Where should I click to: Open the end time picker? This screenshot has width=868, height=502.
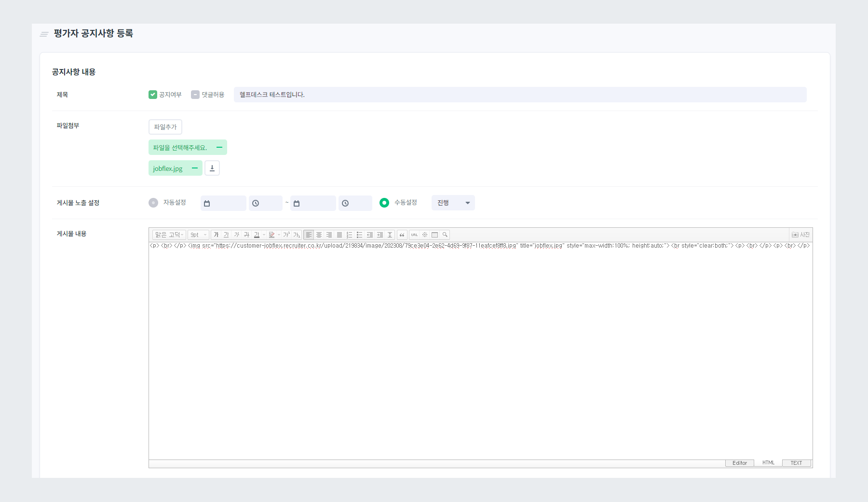coord(355,203)
